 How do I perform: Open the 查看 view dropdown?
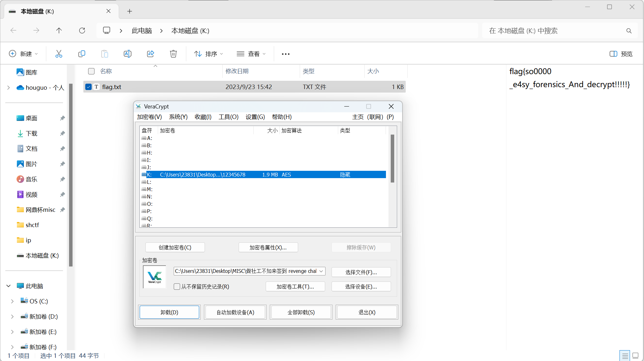pyautogui.click(x=251, y=54)
